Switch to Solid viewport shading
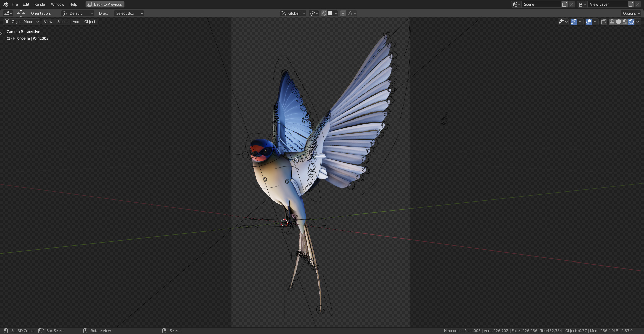The width and height of the screenshot is (644, 334). pyautogui.click(x=619, y=22)
